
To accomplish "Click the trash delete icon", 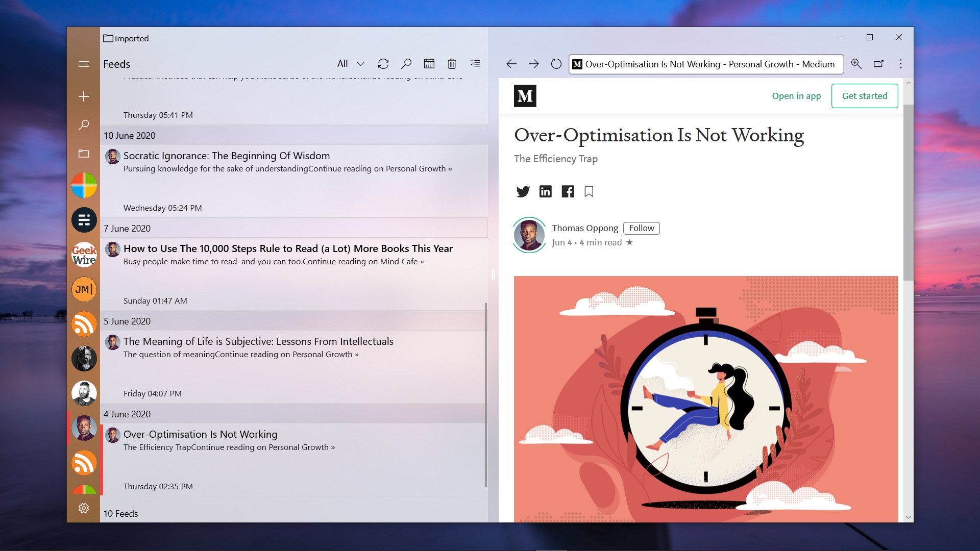I will coord(452,64).
